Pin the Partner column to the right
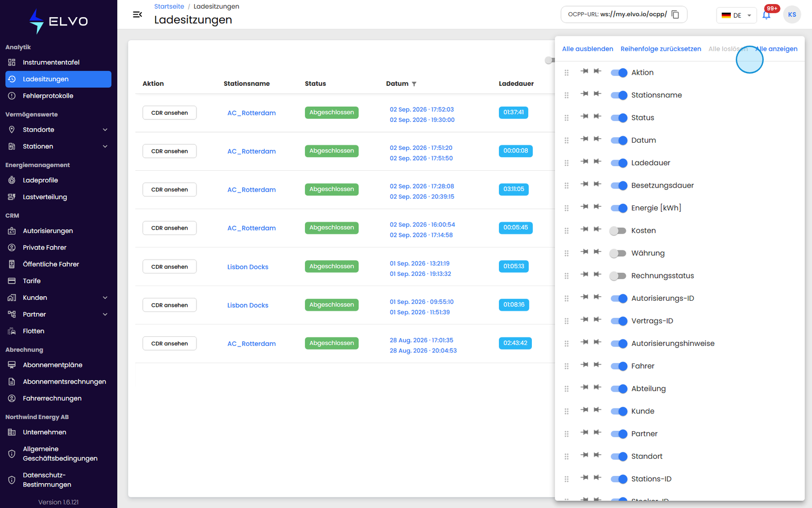Viewport: 812px width, 508px height. pyautogui.click(x=597, y=432)
